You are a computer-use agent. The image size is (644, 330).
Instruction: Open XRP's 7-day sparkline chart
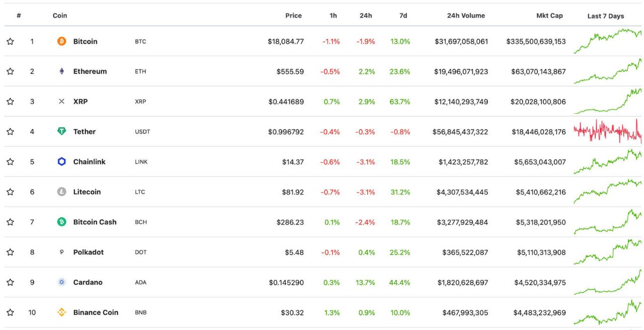pyautogui.click(x=608, y=101)
